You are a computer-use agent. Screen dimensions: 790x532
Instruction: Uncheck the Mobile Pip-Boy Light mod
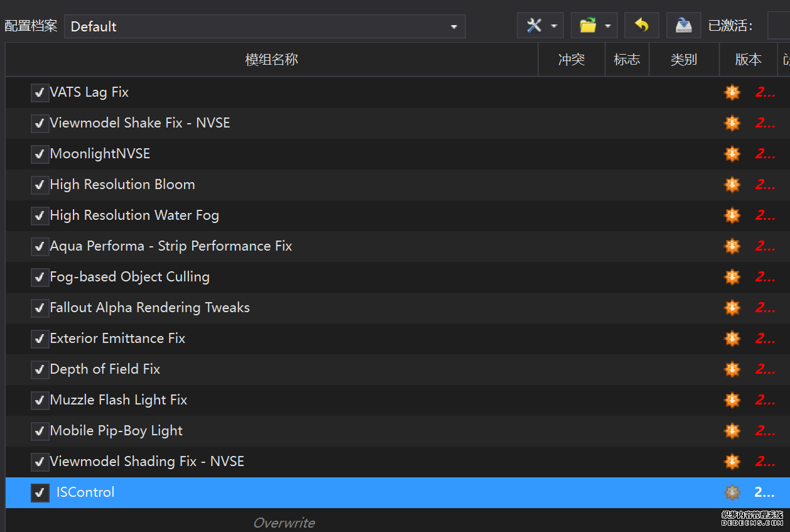(40, 432)
